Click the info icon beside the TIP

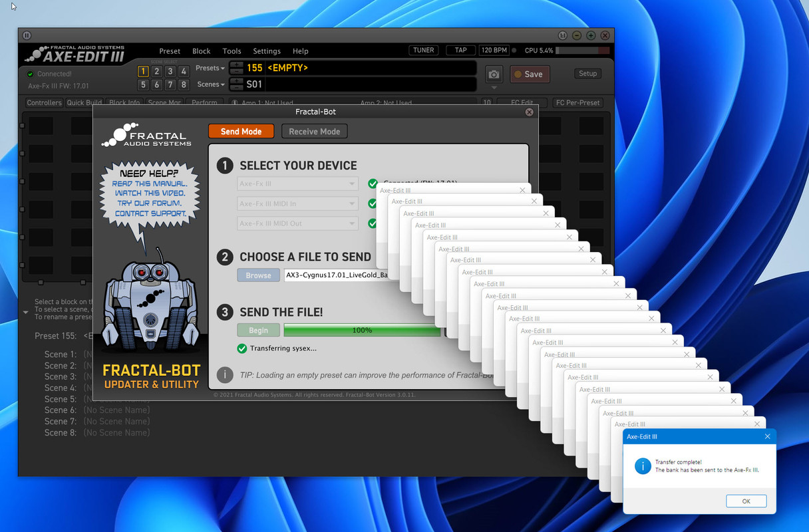pos(225,375)
